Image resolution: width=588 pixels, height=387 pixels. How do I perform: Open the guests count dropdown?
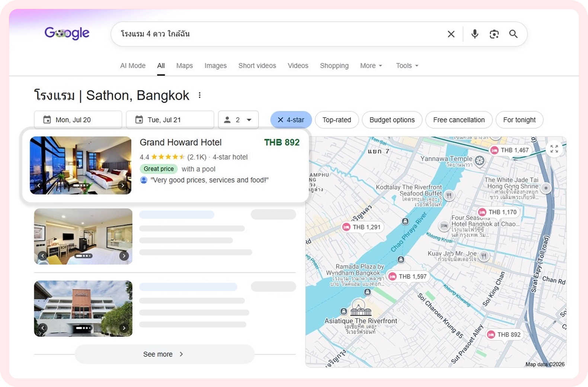click(238, 120)
